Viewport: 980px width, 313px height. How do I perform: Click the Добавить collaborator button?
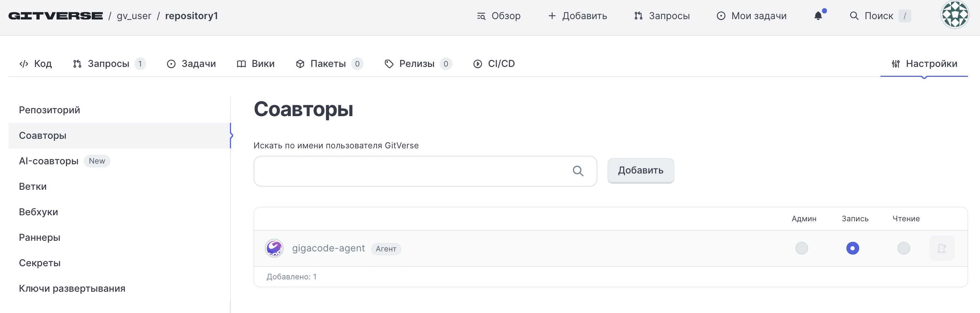[x=641, y=171]
